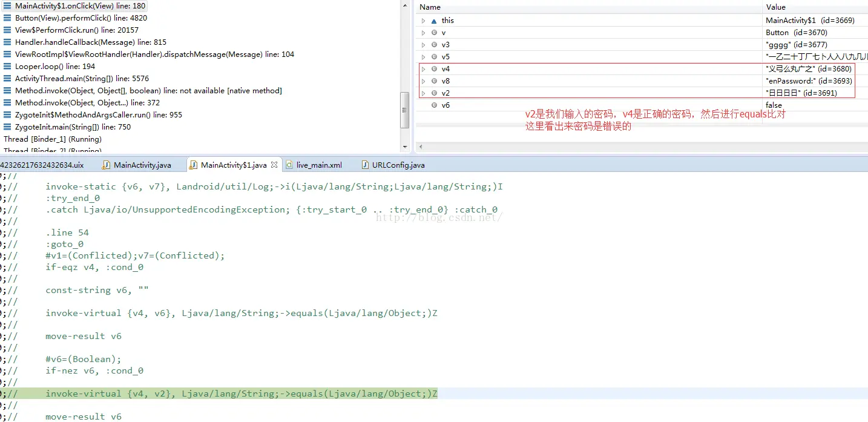The width and height of the screenshot is (868, 422).
Task: Expand the v3 variable node
Action: click(424, 45)
